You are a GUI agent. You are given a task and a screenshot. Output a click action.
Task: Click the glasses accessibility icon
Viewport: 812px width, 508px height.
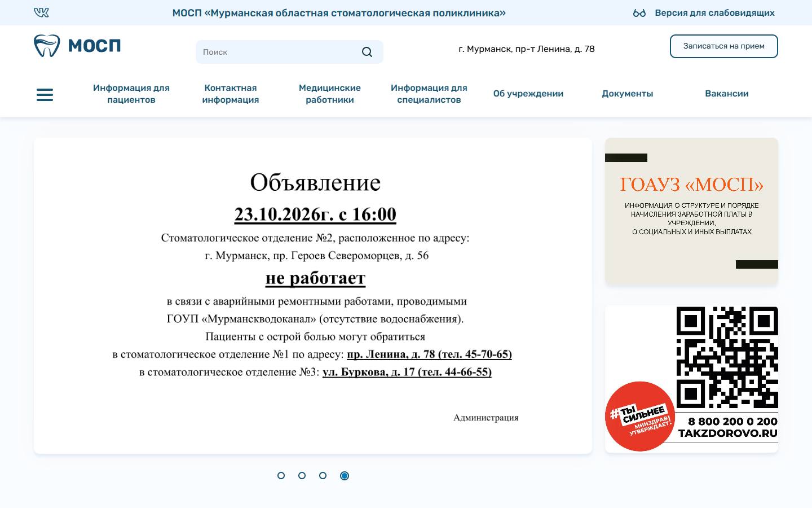point(639,13)
